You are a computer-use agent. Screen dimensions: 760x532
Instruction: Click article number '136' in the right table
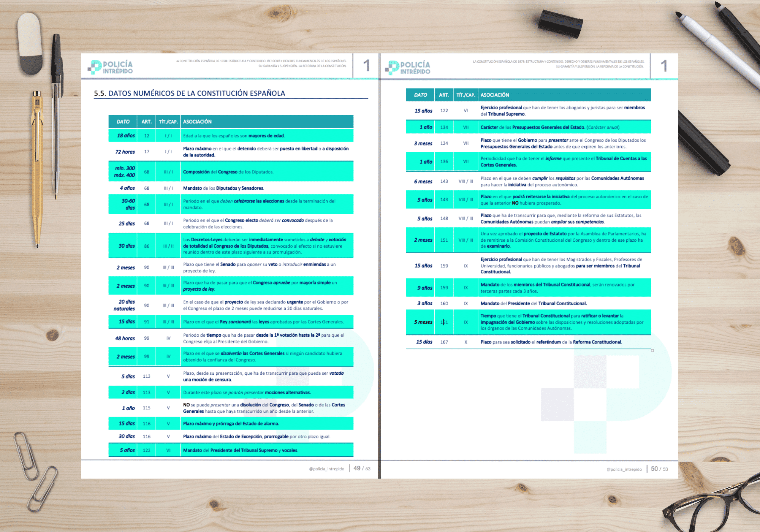[x=444, y=161]
